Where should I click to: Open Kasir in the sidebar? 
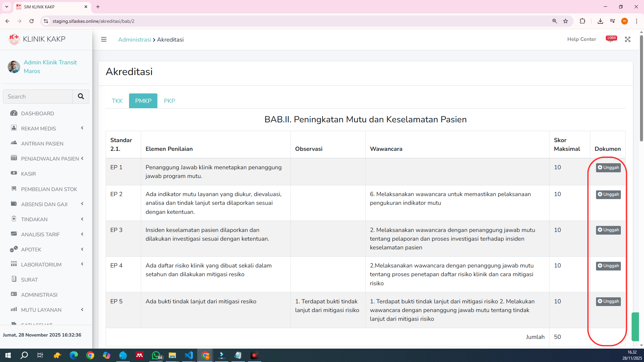pos(28,174)
